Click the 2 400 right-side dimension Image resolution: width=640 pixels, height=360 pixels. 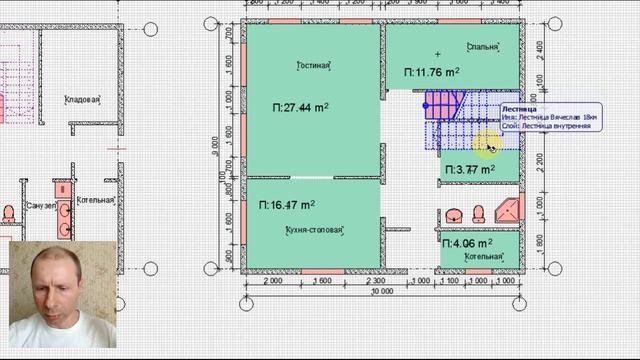(540, 50)
